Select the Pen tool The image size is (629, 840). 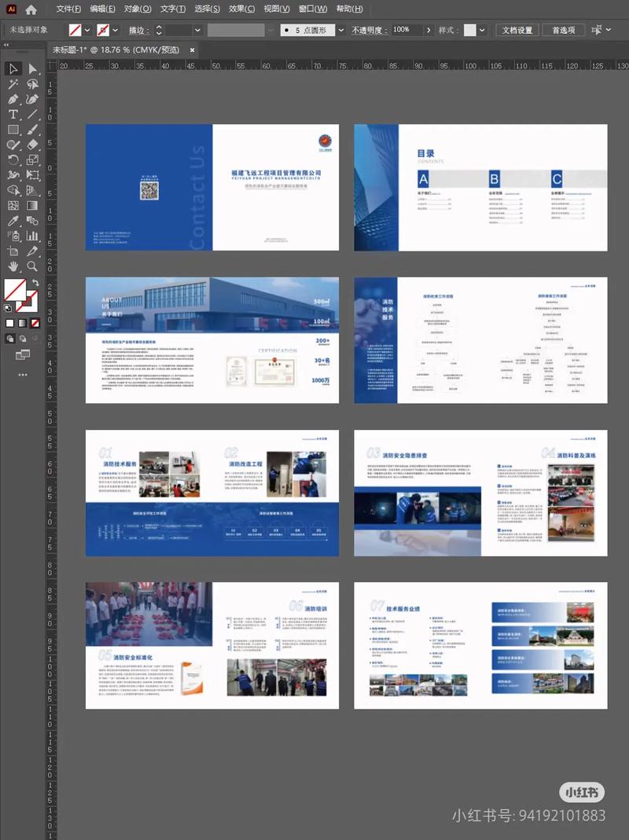(x=13, y=99)
